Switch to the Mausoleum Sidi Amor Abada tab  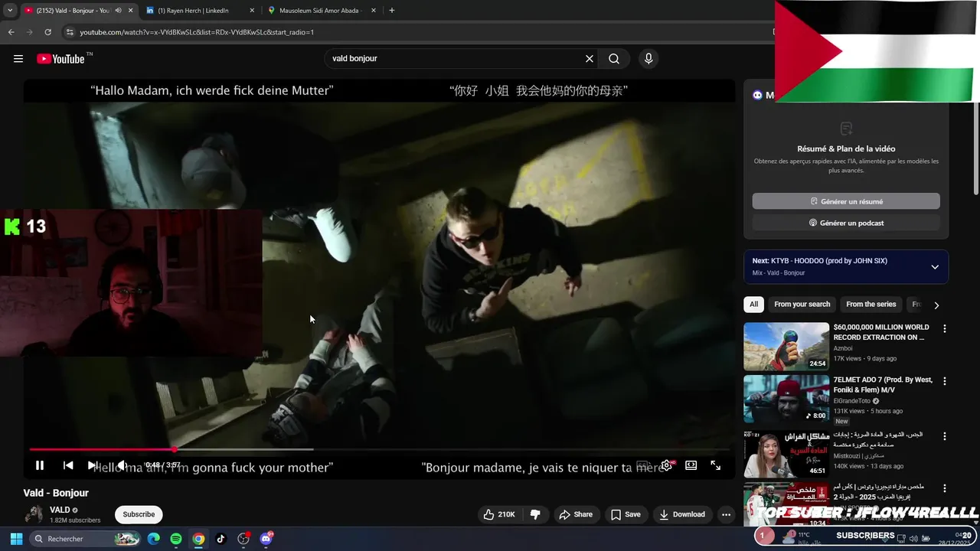[x=319, y=11]
